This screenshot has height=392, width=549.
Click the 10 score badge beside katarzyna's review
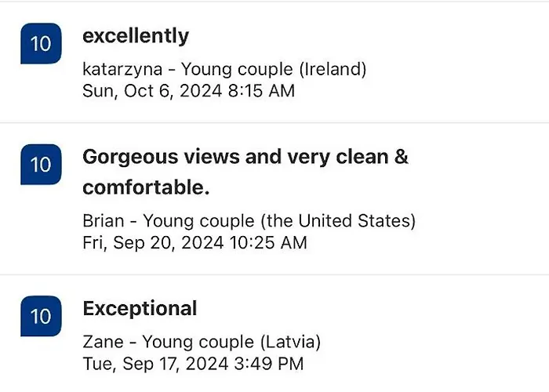[40, 44]
